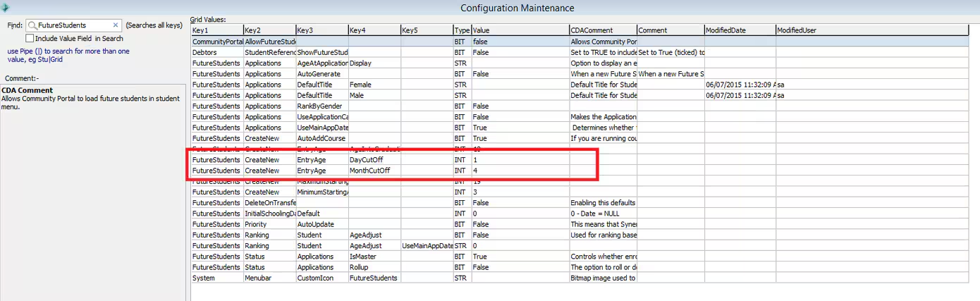Click the Value 19 in MaximumStarting row
Screen dimensions: 980x301
(520, 181)
